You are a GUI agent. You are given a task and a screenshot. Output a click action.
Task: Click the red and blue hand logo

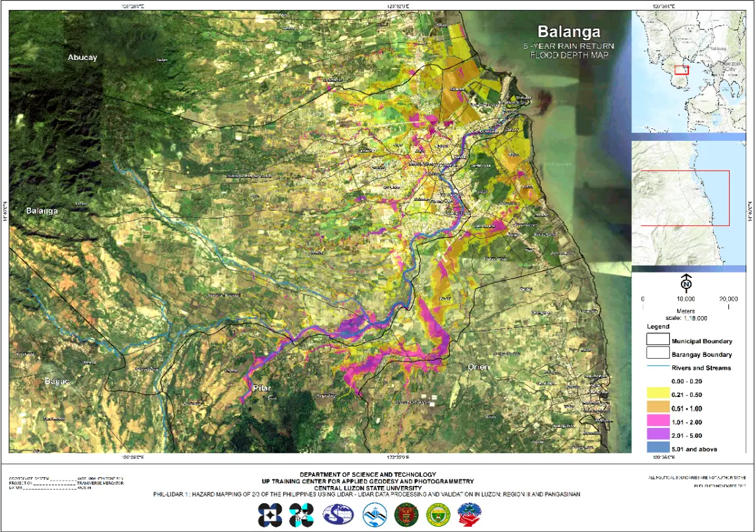point(470,514)
